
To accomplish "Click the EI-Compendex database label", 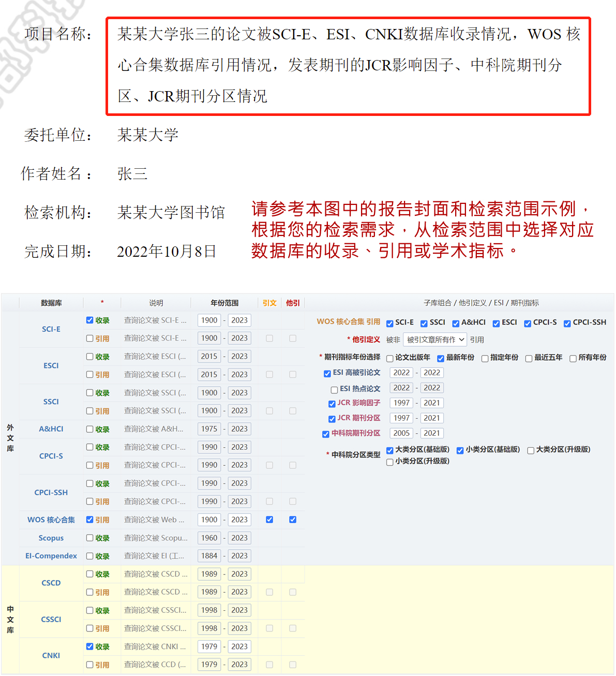I will click(x=51, y=556).
